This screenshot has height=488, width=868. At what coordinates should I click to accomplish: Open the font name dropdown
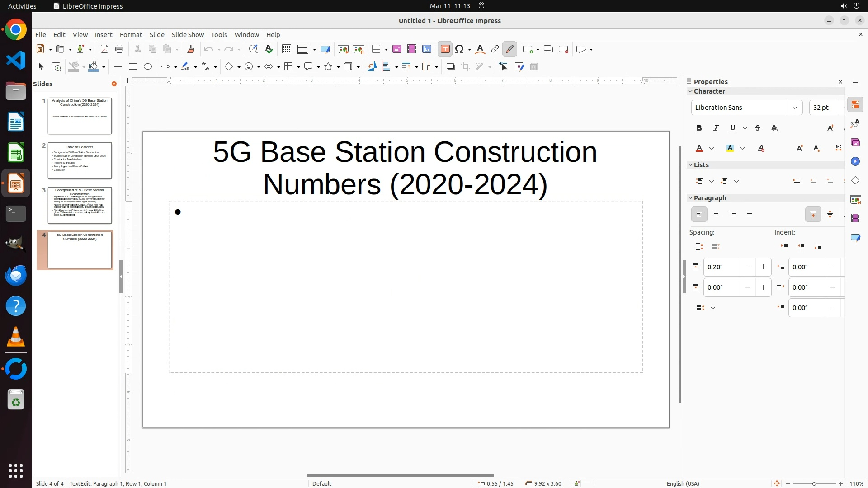tap(794, 108)
